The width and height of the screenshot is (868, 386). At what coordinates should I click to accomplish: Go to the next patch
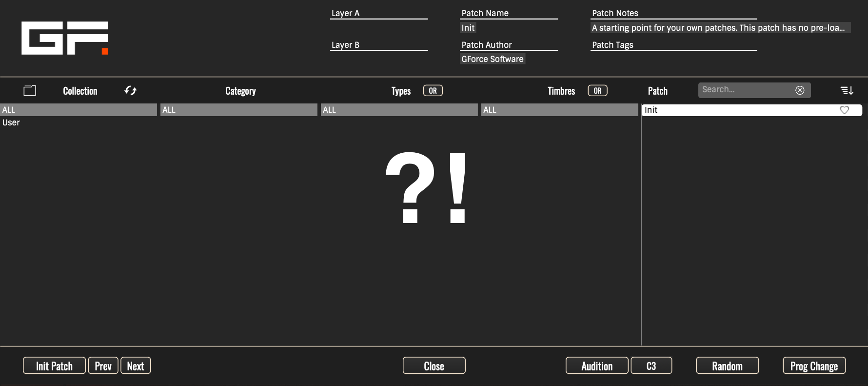(x=136, y=366)
